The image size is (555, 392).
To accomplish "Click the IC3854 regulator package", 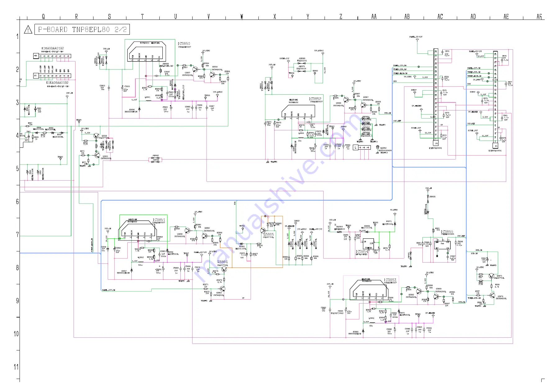I will pos(369,243).
